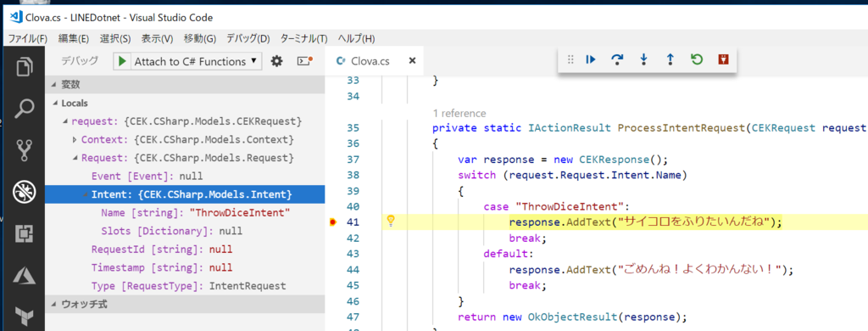Close the Clova.cs tab

[x=412, y=61]
